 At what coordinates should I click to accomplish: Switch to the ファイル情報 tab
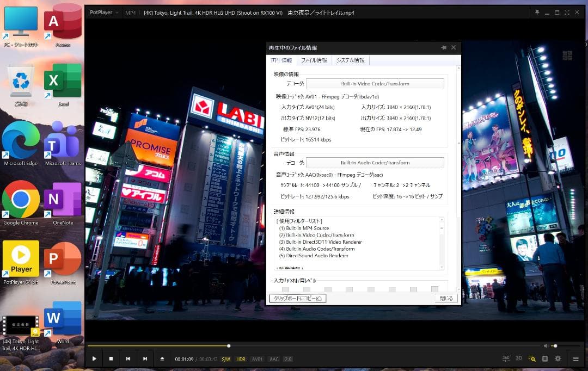click(314, 60)
